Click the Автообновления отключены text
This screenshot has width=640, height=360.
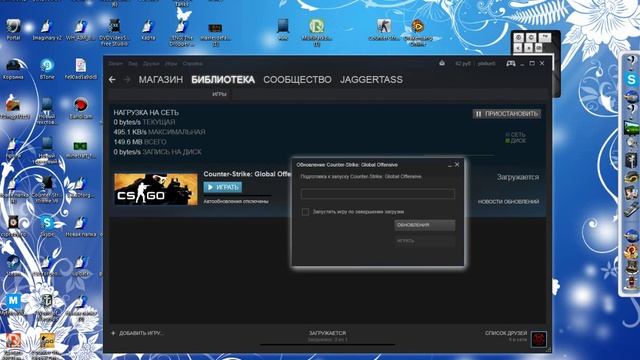point(236,201)
